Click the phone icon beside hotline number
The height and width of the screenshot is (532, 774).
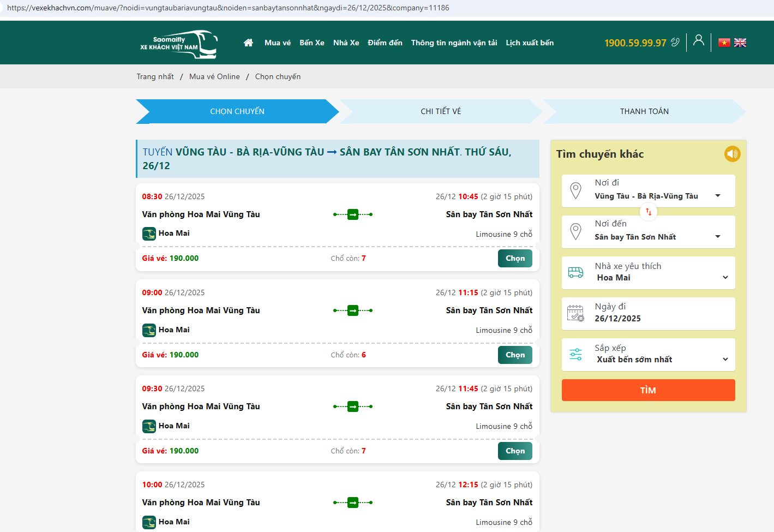tap(675, 43)
